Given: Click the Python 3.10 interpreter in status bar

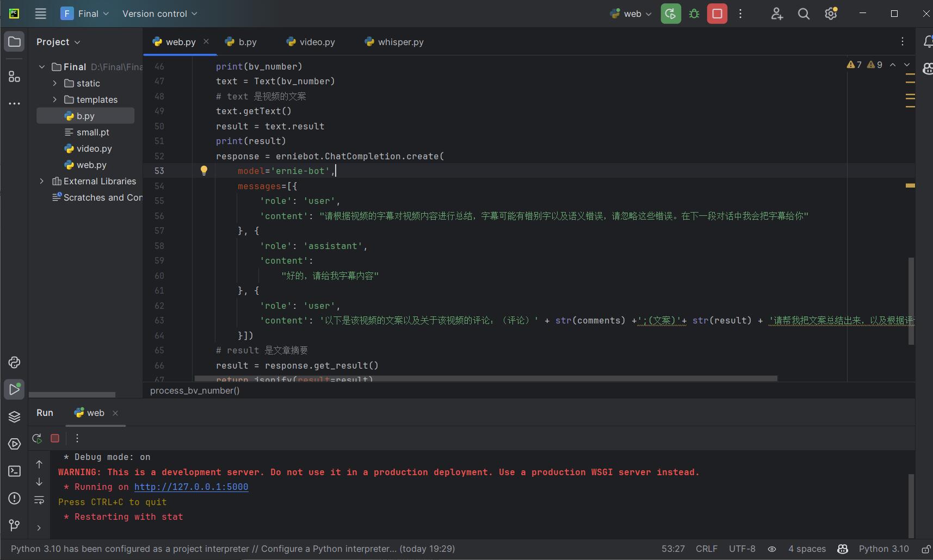Looking at the screenshot, I should [883, 549].
